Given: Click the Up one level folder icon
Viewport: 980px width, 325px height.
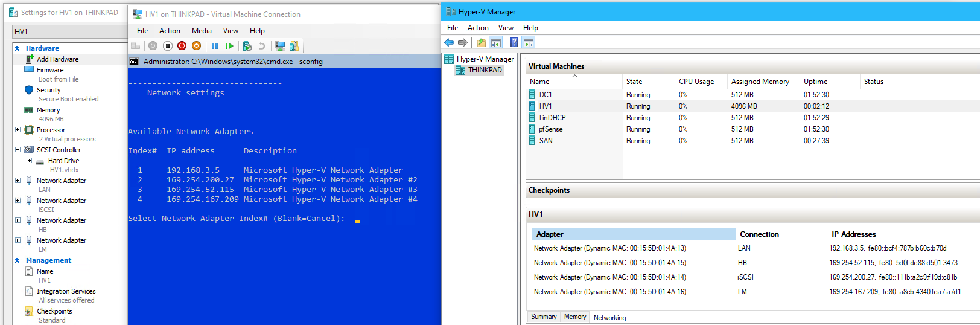Looking at the screenshot, I should point(482,42).
